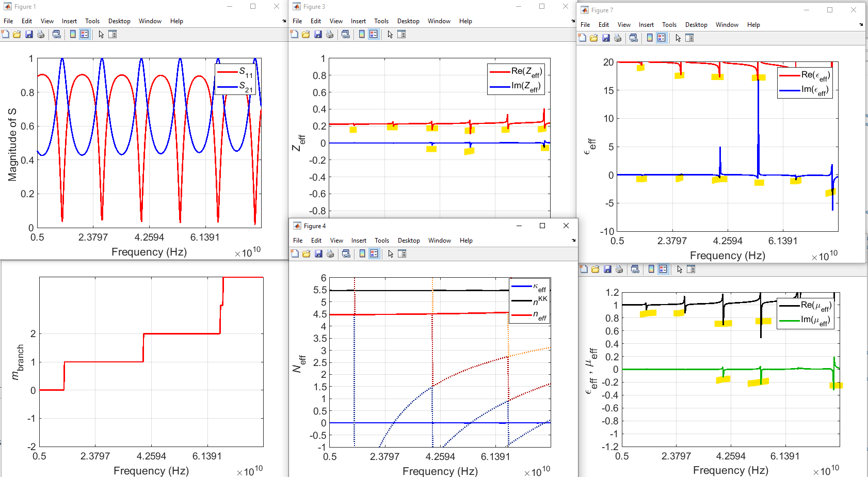Screen dimensions: 868x477
Task: Open Property Inspector icon in Figure 3
Action: (x=401, y=34)
